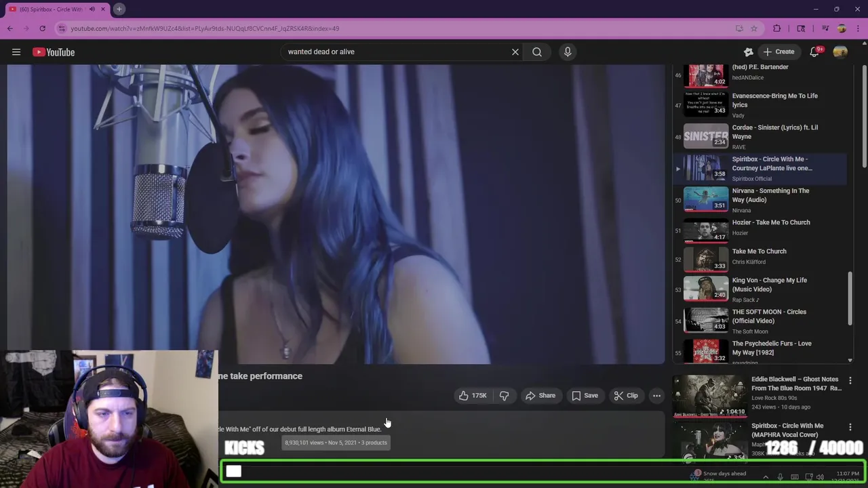Mute the Spiritbox tab audio
The width and height of the screenshot is (868, 488).
(x=92, y=9)
